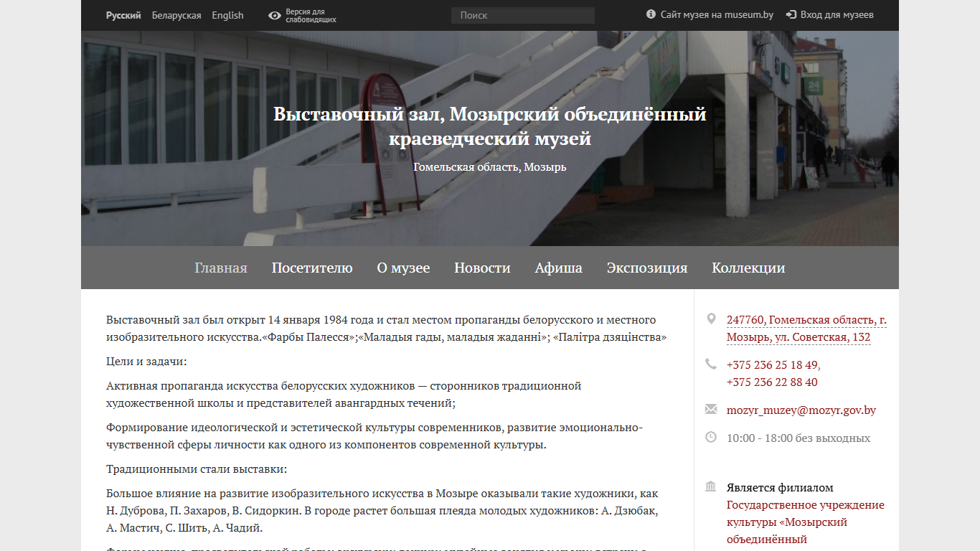This screenshot has width=980, height=551.
Task: Click the text 'Традиционными стали выставки:'
Action: [x=197, y=469]
